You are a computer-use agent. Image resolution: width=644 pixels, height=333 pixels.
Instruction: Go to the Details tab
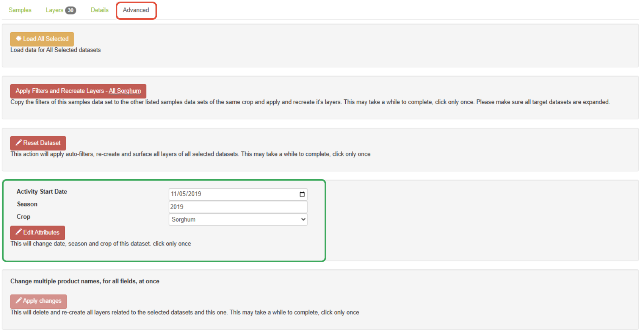tap(99, 10)
